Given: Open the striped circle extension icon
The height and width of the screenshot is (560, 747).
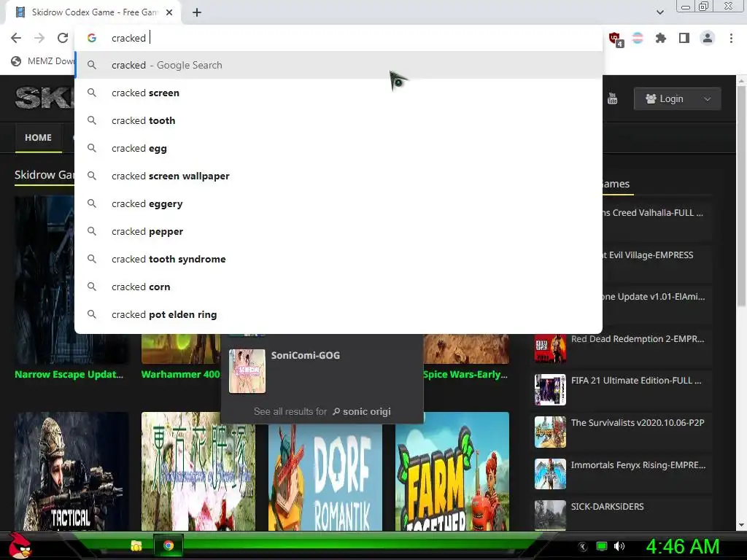Looking at the screenshot, I should (x=638, y=38).
